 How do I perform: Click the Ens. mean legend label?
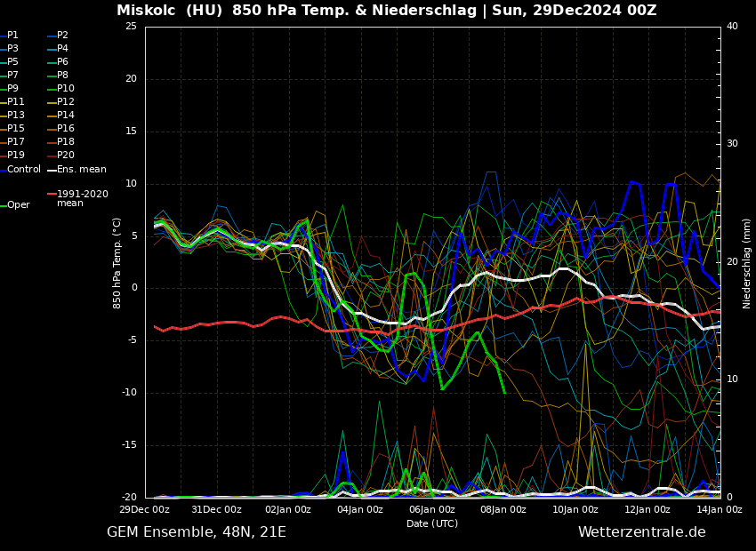tap(81, 170)
